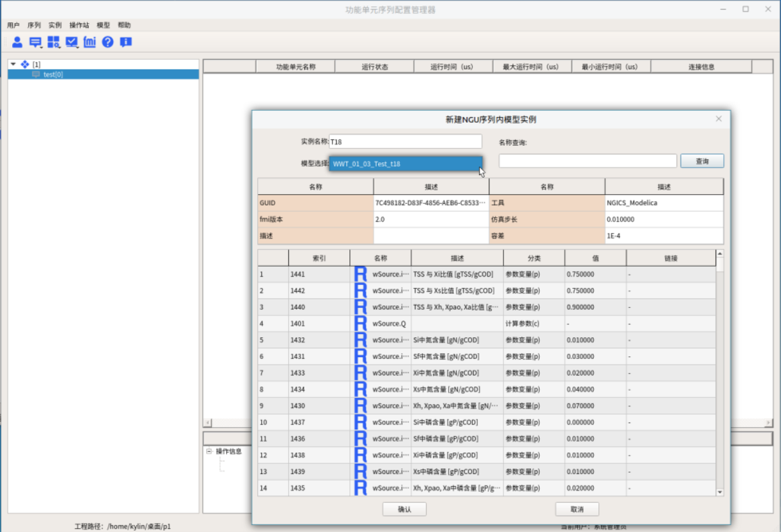Click the parameter table scrollbar down arrow

[720, 492]
